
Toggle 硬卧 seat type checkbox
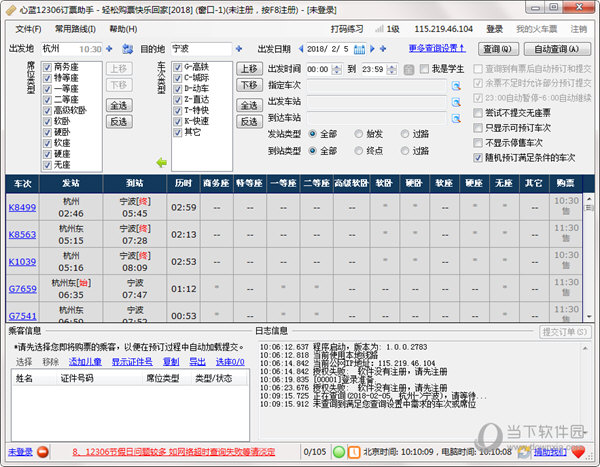pyautogui.click(x=47, y=132)
